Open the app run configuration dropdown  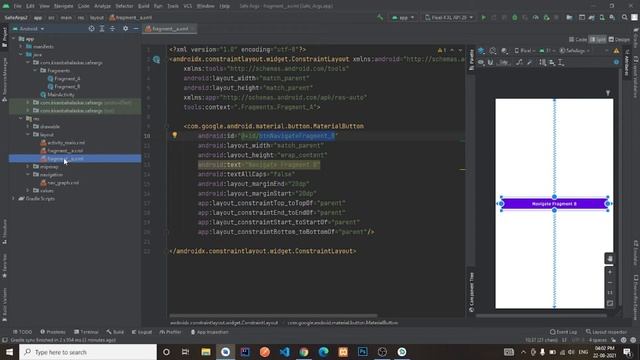coord(403,18)
